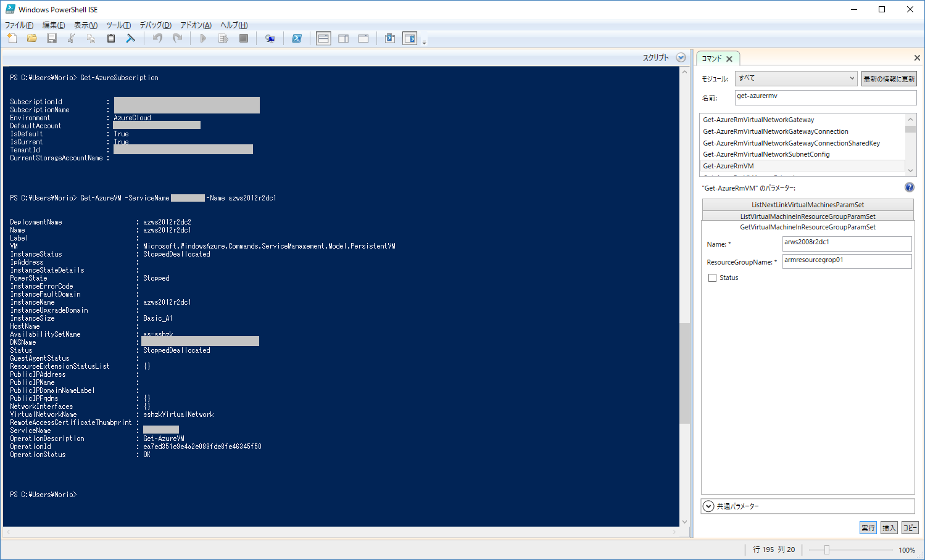This screenshot has height=560, width=925.
Task: Paste from the clipboard icon
Action: [111, 38]
